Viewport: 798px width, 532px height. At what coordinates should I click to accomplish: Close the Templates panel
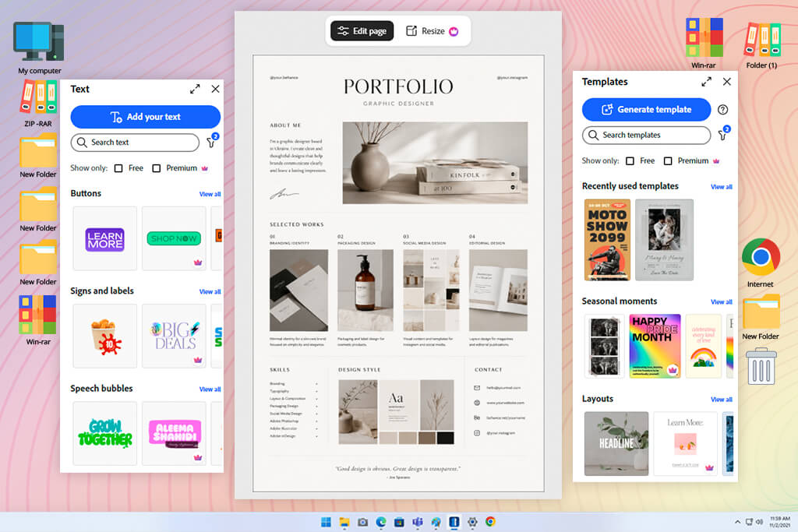727,82
